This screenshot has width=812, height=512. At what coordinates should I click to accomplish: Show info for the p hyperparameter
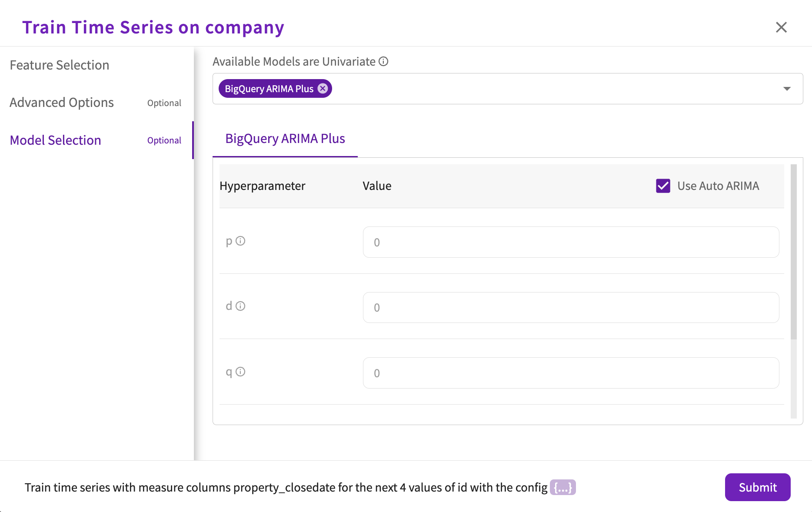pyautogui.click(x=240, y=241)
